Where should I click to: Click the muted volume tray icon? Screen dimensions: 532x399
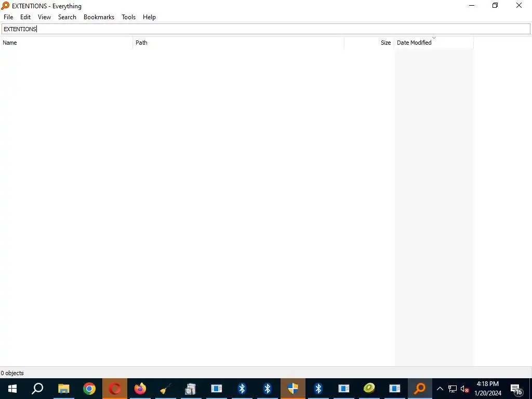(x=464, y=389)
